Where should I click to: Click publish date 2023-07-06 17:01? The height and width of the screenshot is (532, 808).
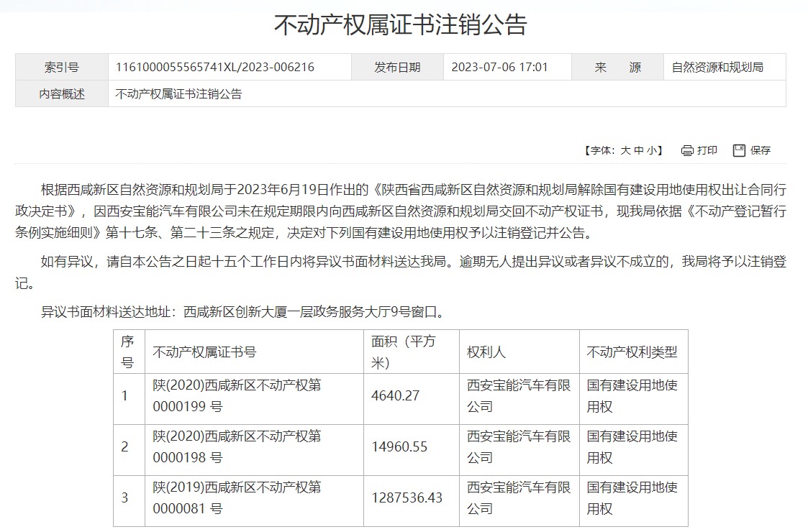[499, 68]
